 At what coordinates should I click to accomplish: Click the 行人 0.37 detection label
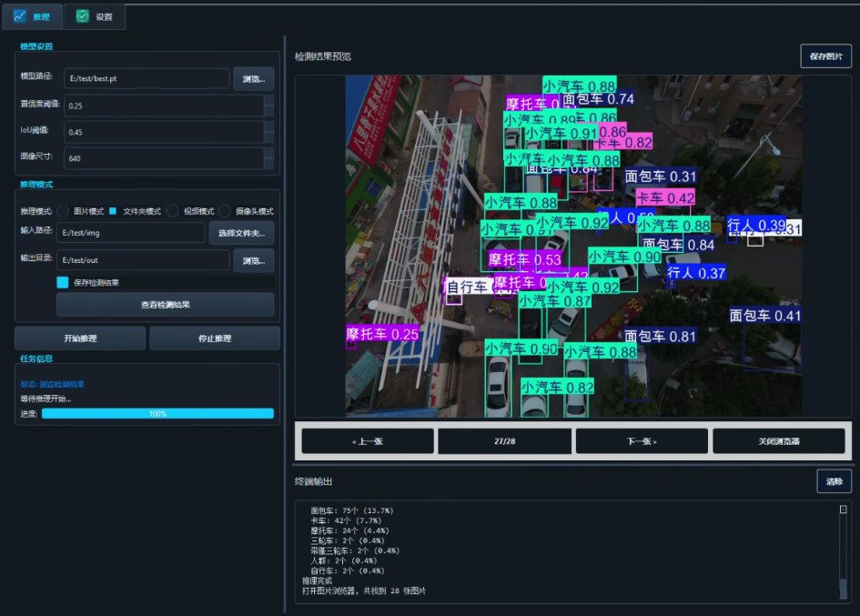pos(696,273)
